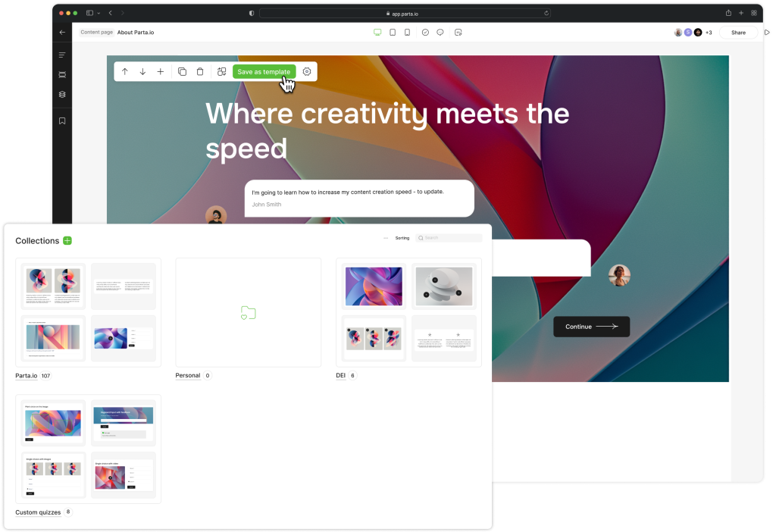Open the layers panel in the sidebar
The image size is (776, 532).
click(62, 95)
